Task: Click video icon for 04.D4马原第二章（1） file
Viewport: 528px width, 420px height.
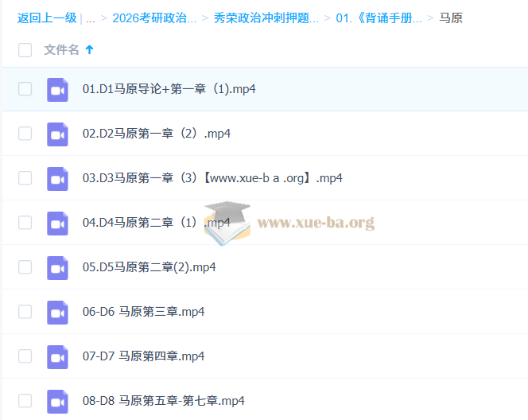Action: (57, 223)
